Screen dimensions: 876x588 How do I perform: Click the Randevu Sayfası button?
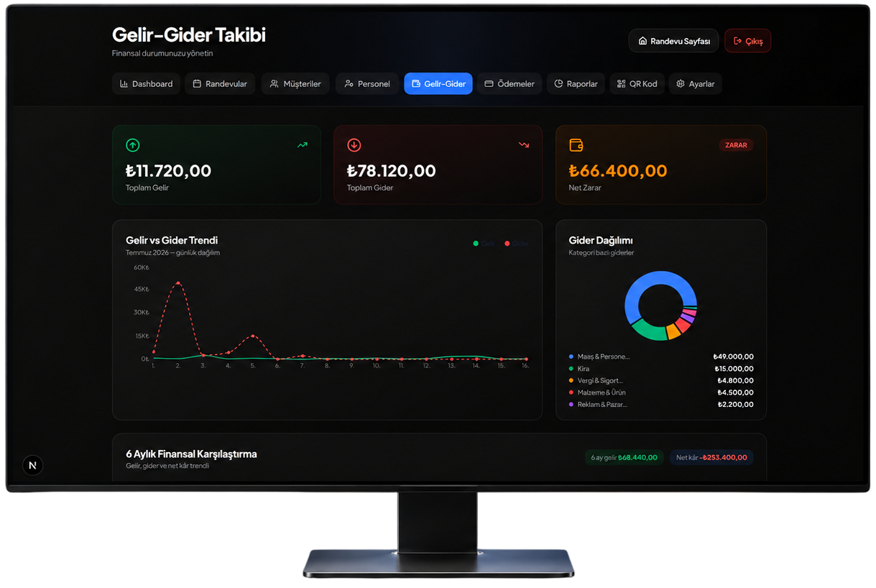[673, 41]
